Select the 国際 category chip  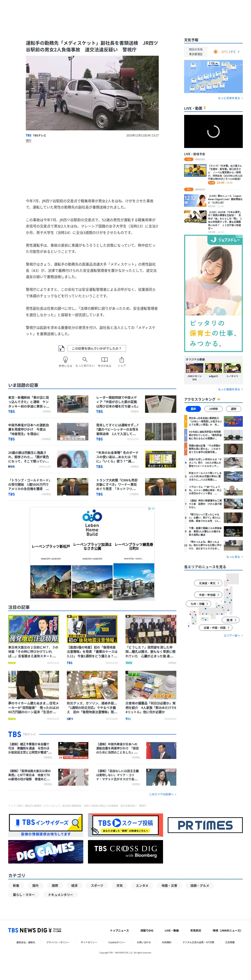pyautogui.click(x=55, y=885)
